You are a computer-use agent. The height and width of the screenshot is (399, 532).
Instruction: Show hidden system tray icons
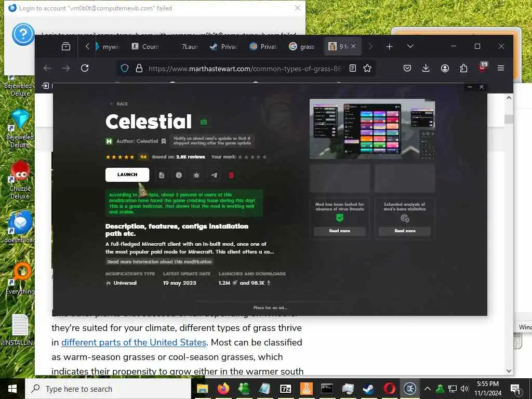(x=428, y=389)
